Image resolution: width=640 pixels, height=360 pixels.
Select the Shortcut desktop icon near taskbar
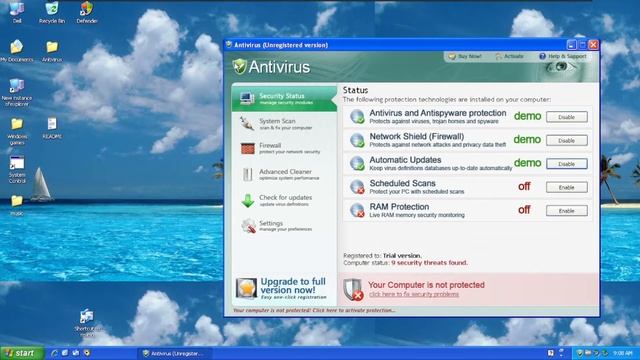(x=87, y=322)
